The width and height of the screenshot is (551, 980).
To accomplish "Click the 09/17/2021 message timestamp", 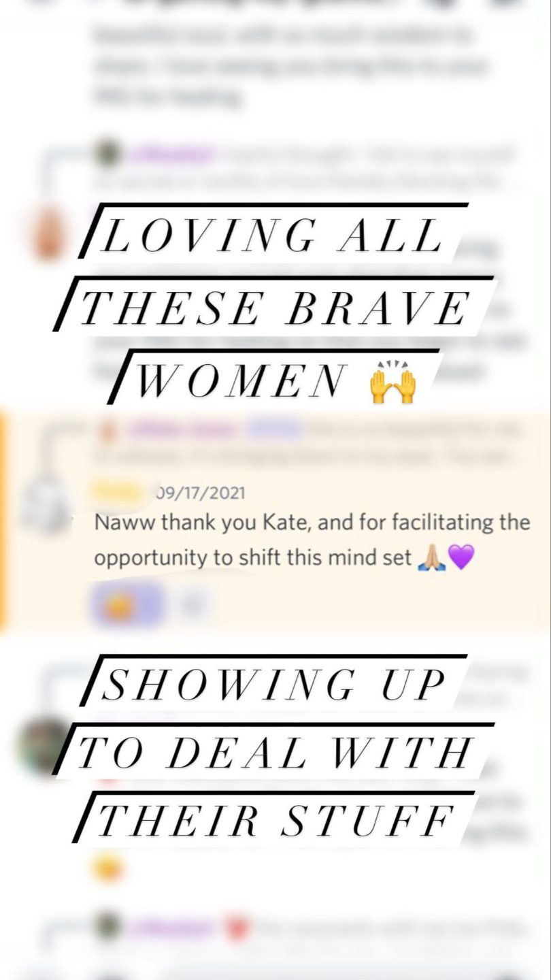I will pos(201,492).
